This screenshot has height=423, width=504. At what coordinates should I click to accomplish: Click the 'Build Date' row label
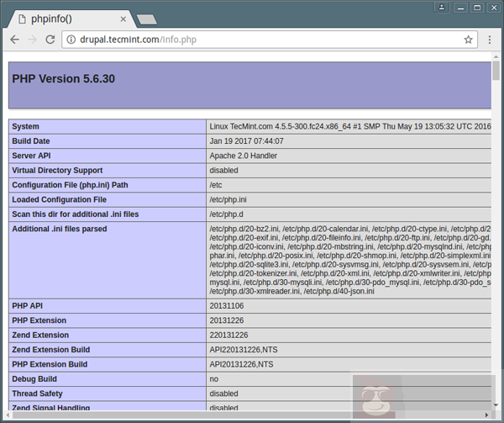point(31,141)
